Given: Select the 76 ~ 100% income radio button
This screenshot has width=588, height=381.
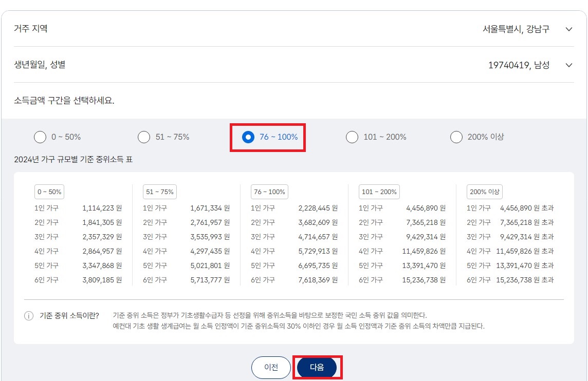Looking at the screenshot, I should point(248,137).
